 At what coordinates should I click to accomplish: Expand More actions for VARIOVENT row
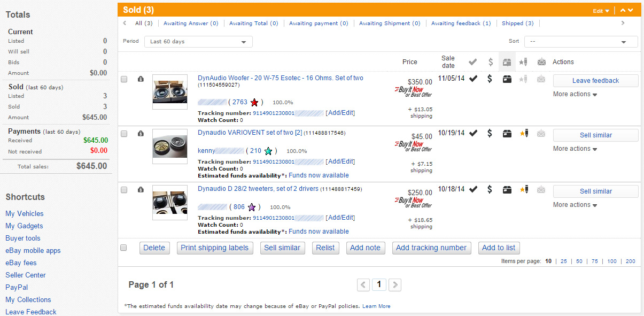[575, 149]
